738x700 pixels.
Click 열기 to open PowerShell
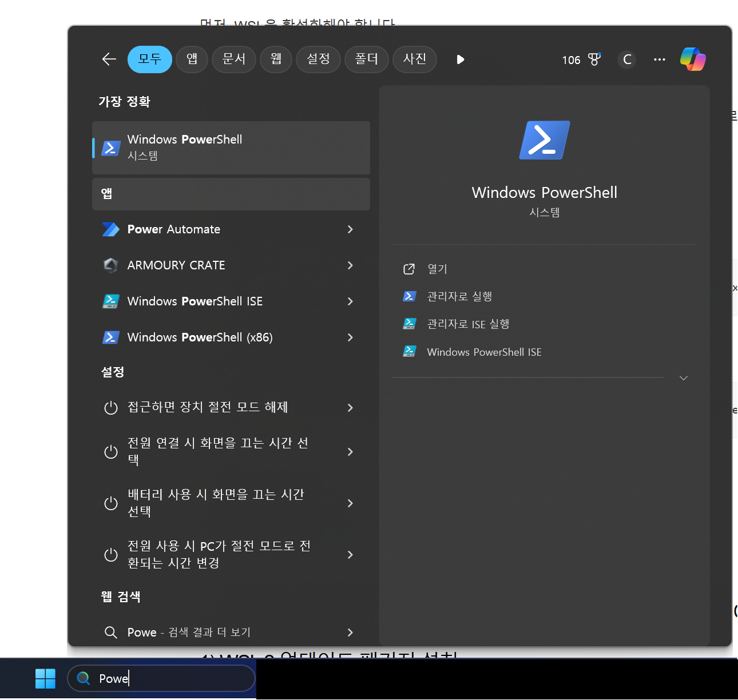click(x=438, y=269)
